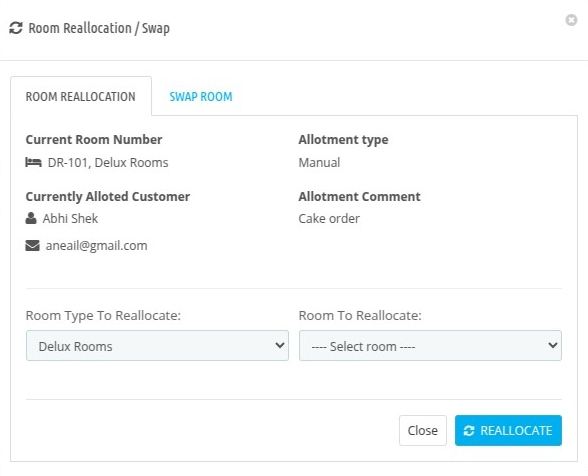Viewport: 588px width, 476px height.
Task: Select the Room Reallocation tab
Action: click(81, 97)
